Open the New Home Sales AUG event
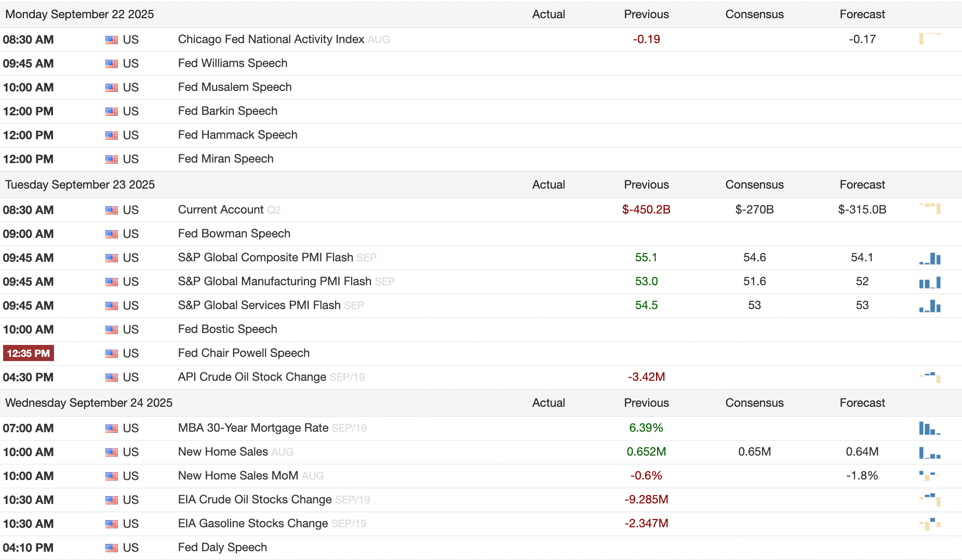962x560 pixels. point(223,452)
